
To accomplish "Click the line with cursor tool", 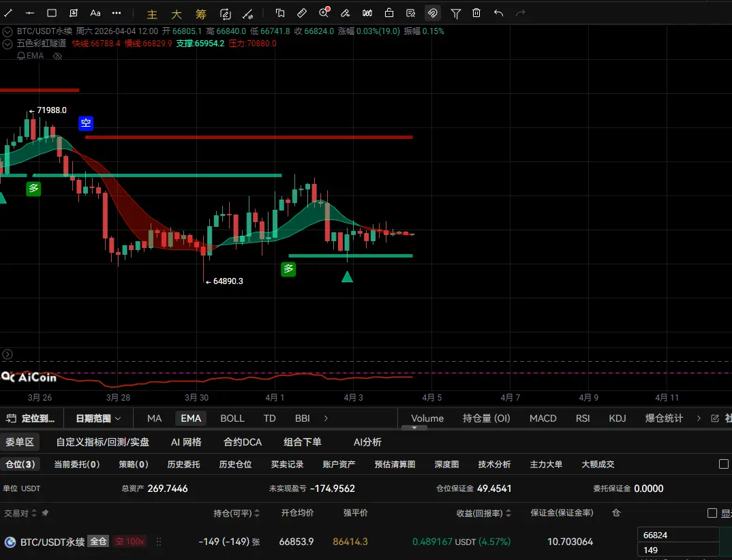I will click(248, 14).
